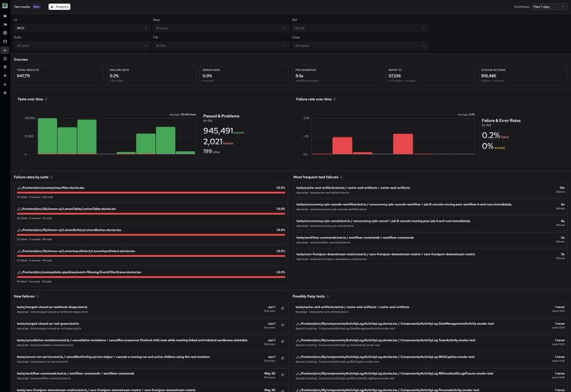The height and width of the screenshot is (392, 571).
Task: Click info icon next to New failures
Action: [38, 296]
